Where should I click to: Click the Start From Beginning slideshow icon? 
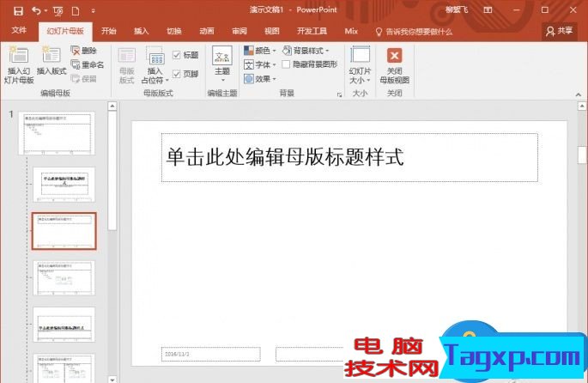58,11
